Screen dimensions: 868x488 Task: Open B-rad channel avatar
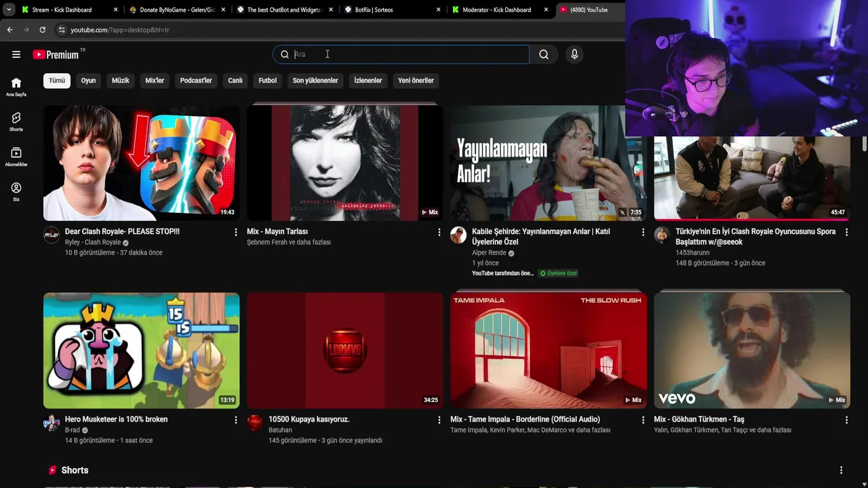point(52,422)
